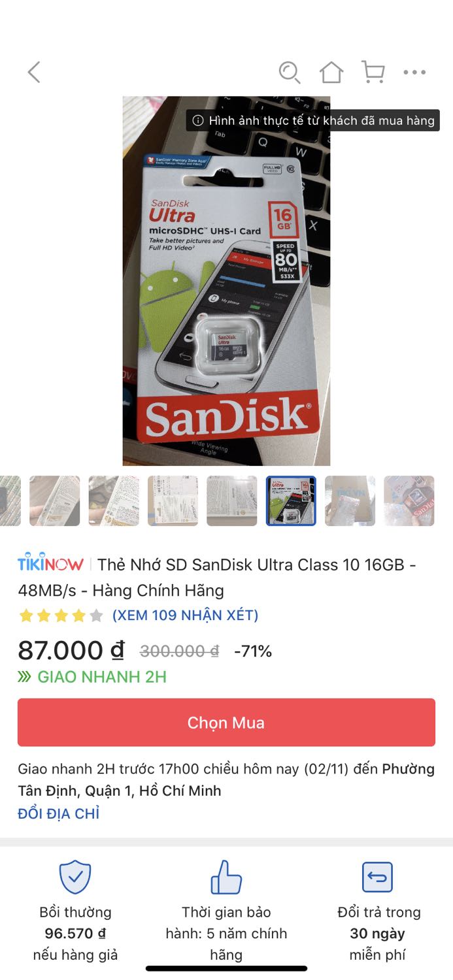
Task: Open the three-dot more options menu
Action: (414, 73)
